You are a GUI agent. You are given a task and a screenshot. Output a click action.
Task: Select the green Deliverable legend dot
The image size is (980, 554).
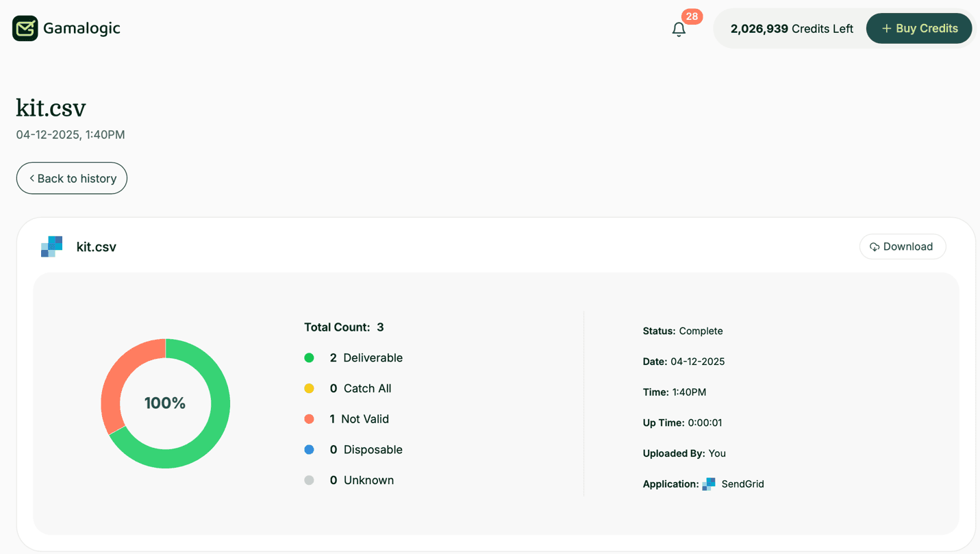tap(310, 357)
